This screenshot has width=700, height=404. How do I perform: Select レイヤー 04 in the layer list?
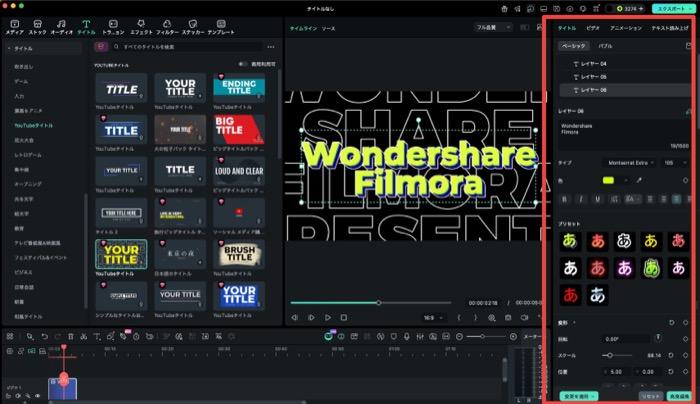click(x=625, y=64)
